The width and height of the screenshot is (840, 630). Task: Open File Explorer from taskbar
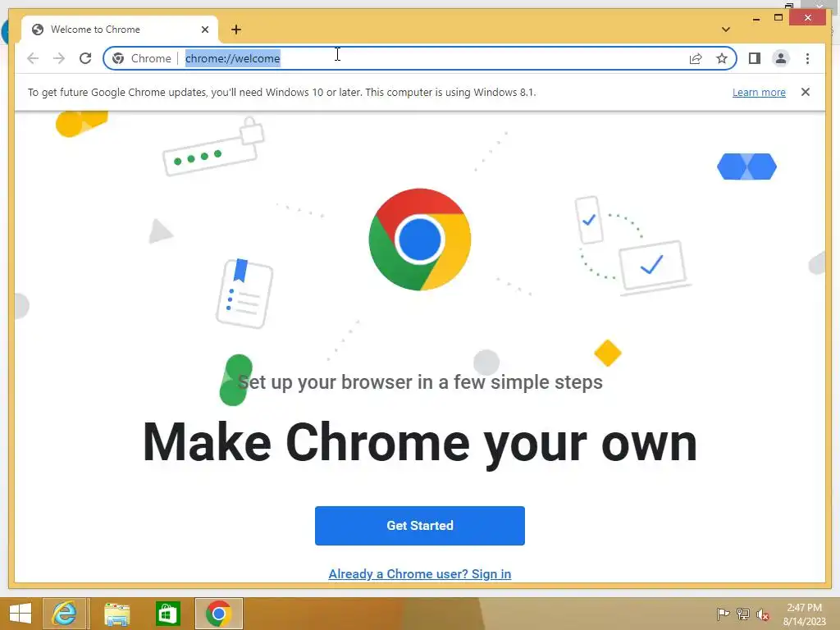[116, 614]
